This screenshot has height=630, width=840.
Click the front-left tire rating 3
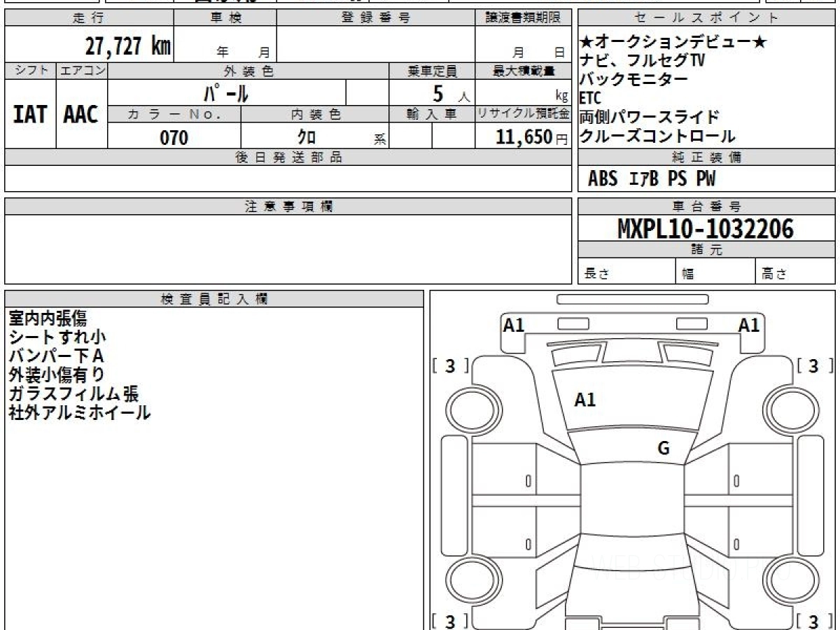click(450, 366)
